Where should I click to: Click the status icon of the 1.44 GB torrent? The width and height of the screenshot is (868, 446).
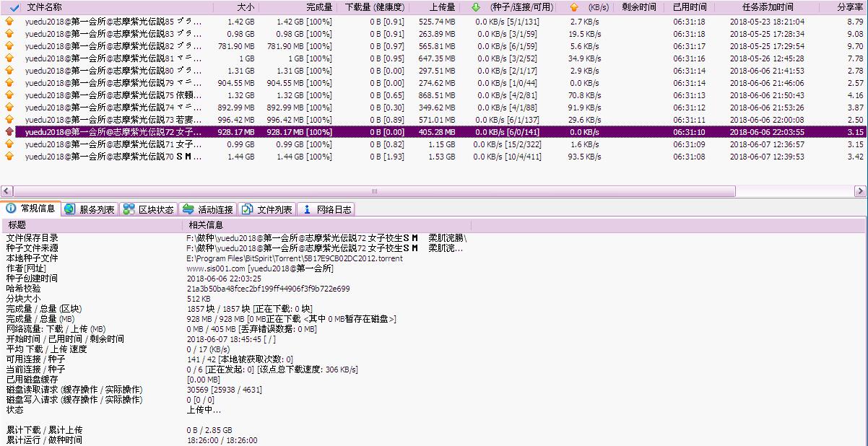click(9, 157)
